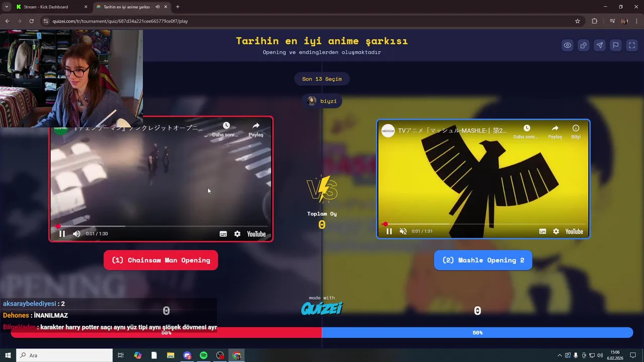The image size is (644, 362).
Task: Seek on the Mashle video progress bar
Action: click(483, 224)
